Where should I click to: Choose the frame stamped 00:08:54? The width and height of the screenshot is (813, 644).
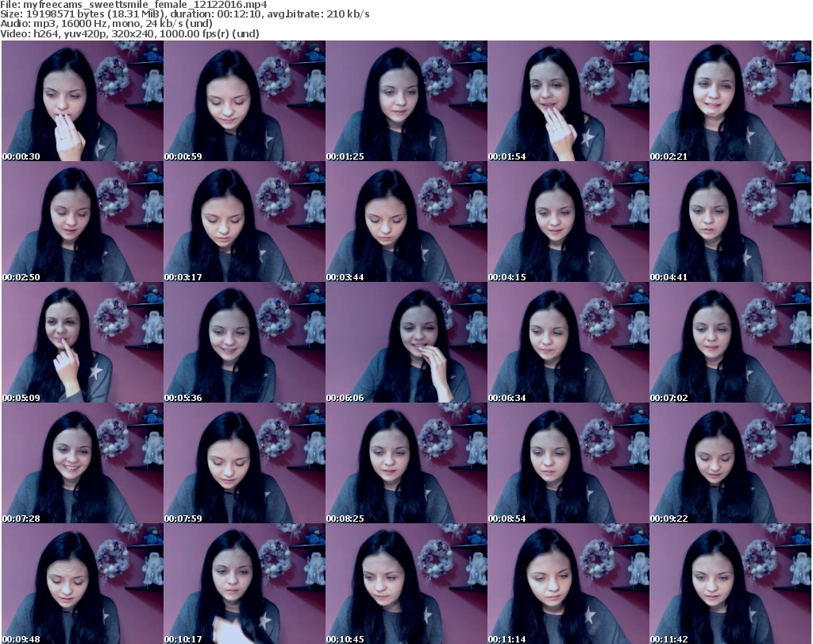tap(568, 463)
